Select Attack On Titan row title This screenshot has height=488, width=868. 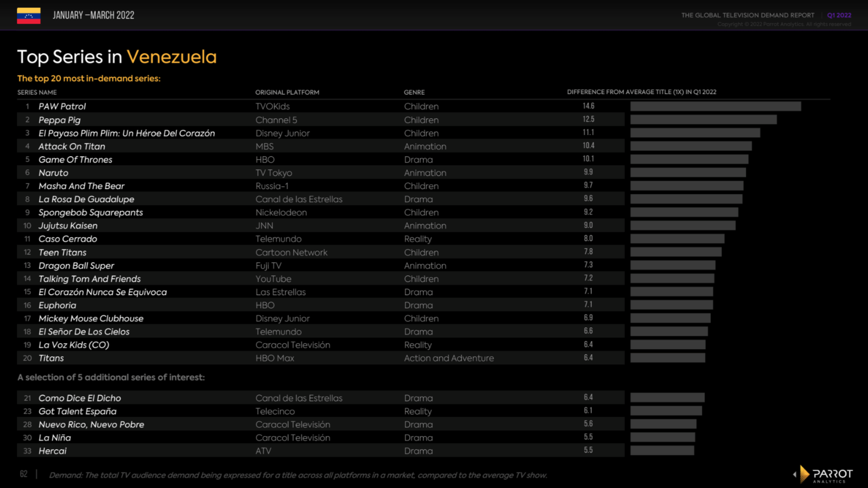(x=72, y=147)
